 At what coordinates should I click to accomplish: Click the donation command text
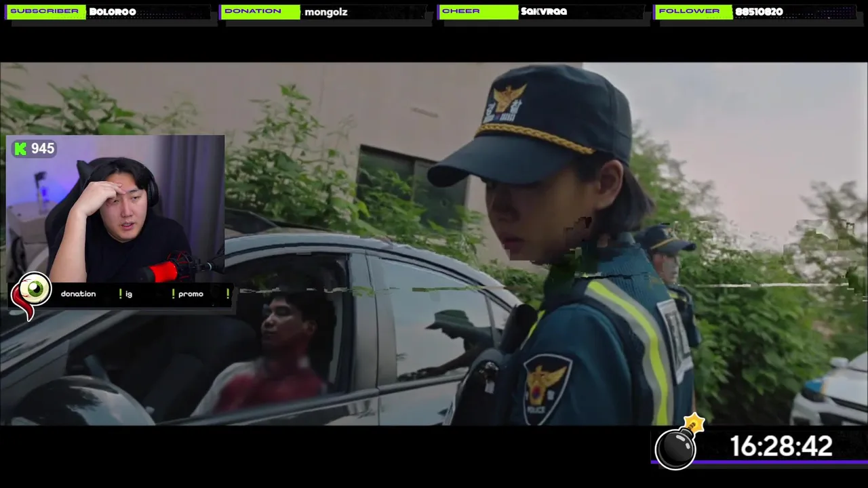(x=78, y=293)
